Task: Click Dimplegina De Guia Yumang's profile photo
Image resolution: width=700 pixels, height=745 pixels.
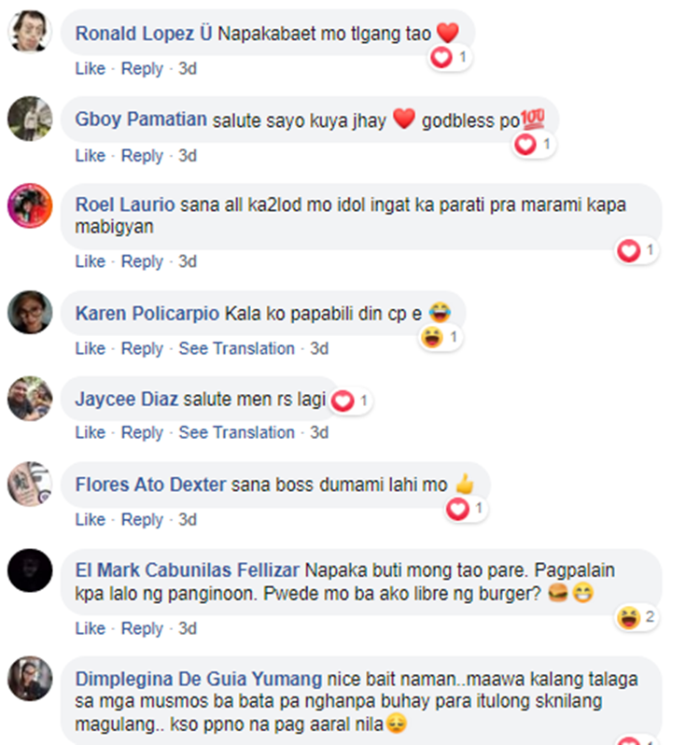Action: (30, 678)
